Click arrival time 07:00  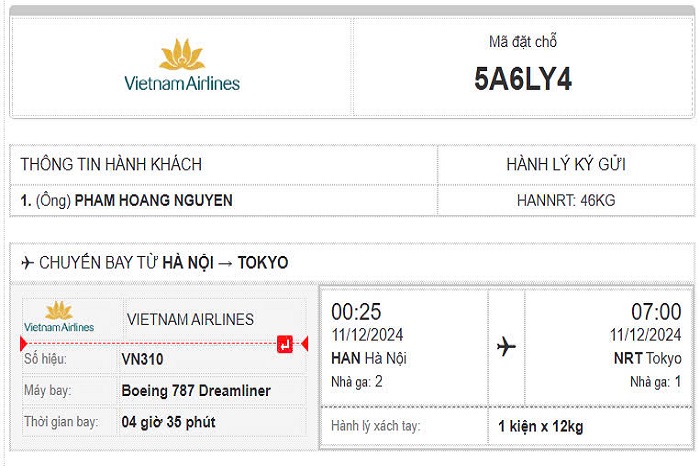pyautogui.click(x=655, y=312)
